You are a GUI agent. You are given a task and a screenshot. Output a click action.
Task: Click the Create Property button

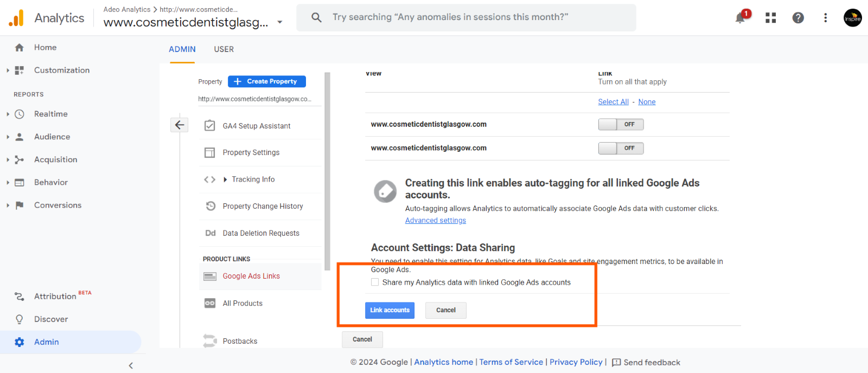coord(267,81)
